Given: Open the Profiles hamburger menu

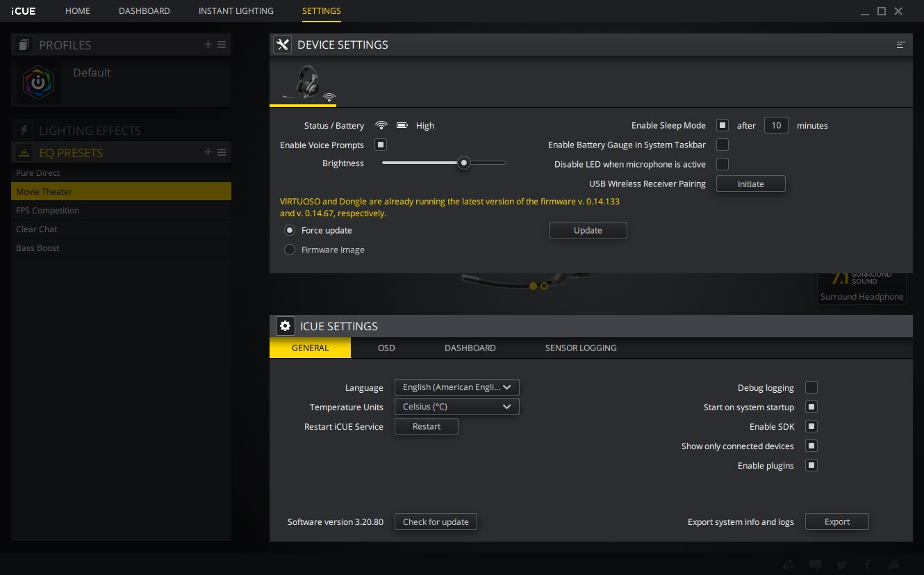Looking at the screenshot, I should [x=222, y=44].
